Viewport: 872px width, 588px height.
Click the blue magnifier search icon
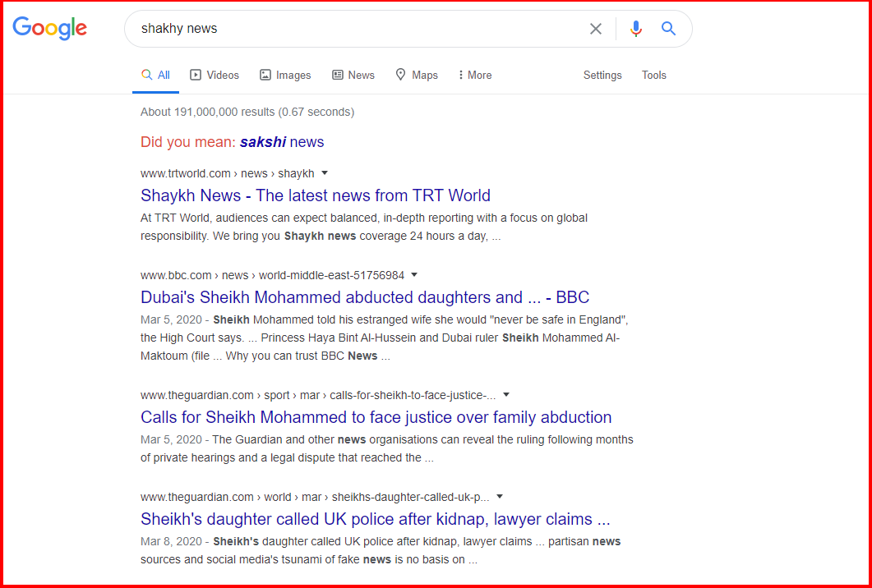[668, 29]
